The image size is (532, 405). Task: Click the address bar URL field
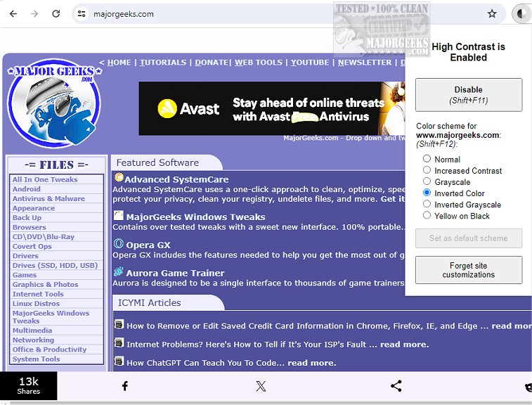[281, 13]
